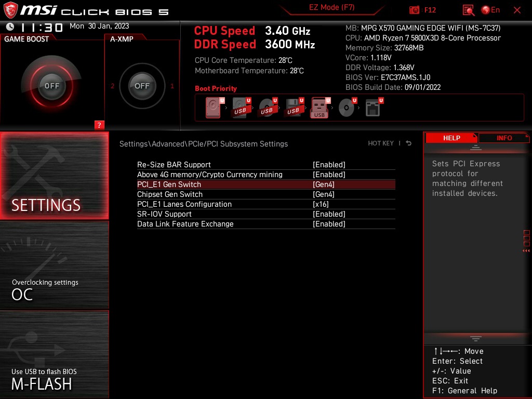Select the USB hard disk boot device icon
Image resolution: width=532 pixels, height=399 pixels.
[241, 108]
